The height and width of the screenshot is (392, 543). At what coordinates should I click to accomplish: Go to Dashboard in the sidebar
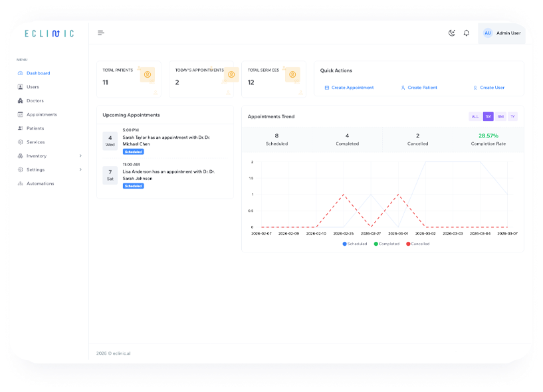(38, 73)
